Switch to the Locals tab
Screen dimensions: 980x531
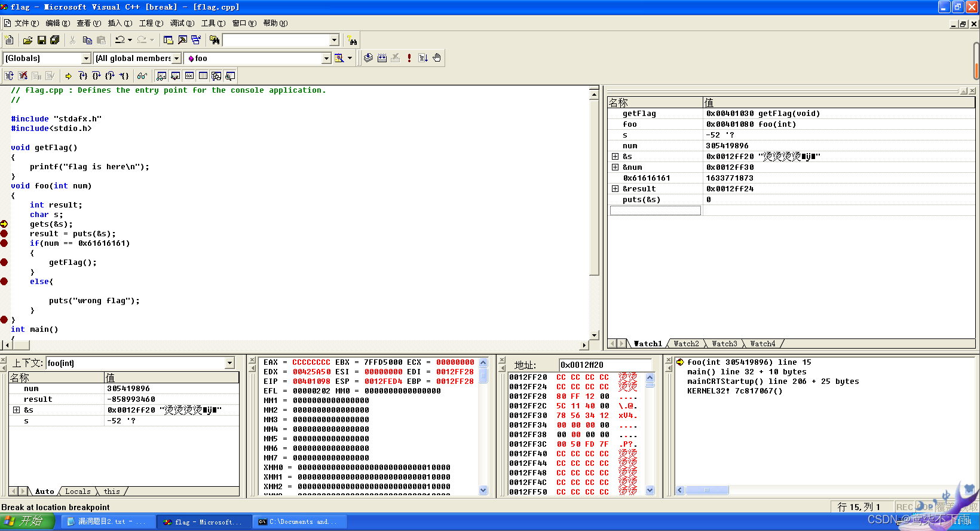pyautogui.click(x=78, y=492)
